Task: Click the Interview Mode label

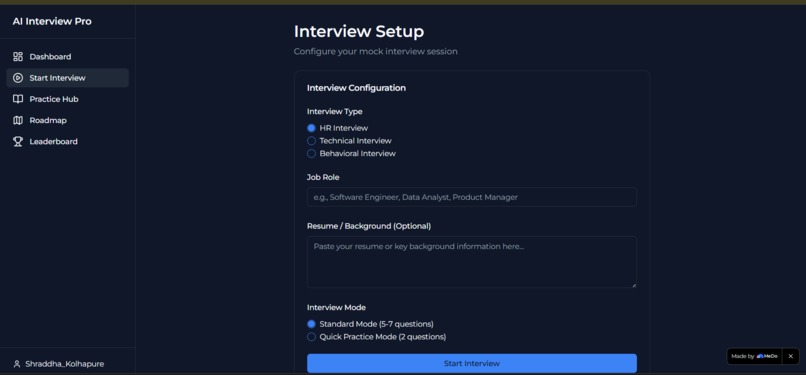Action: tap(337, 308)
